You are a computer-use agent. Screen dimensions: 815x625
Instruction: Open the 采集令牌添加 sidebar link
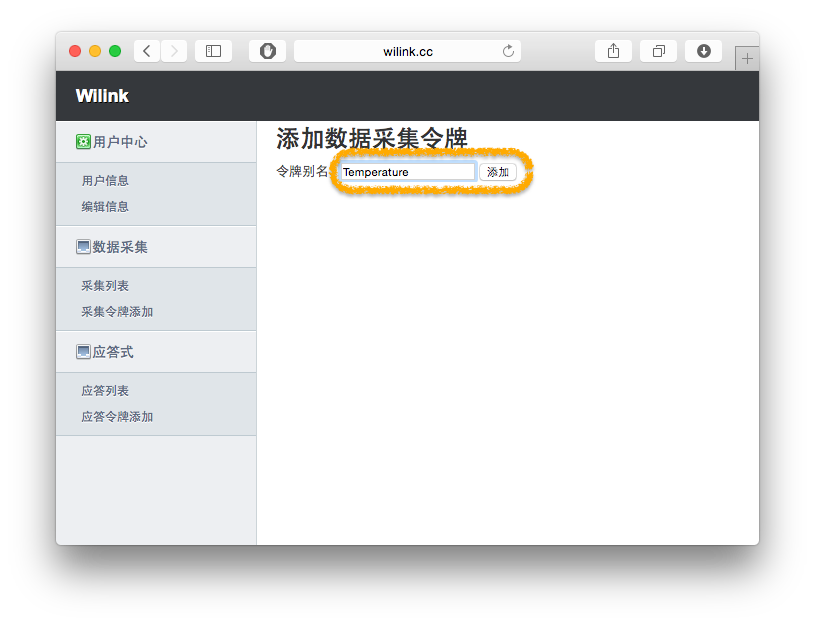(117, 311)
